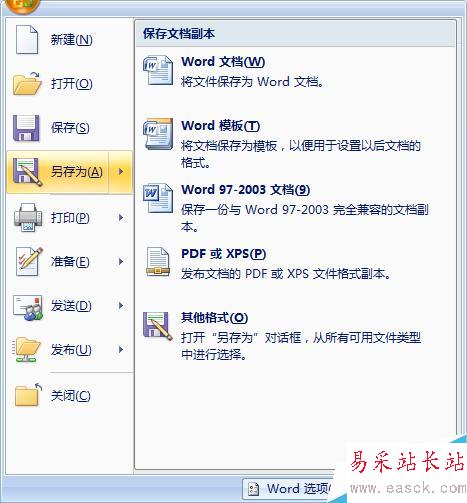This screenshot has width=467, height=503.
Task: Click the purple floppy disk Save icon
Action: point(26,128)
